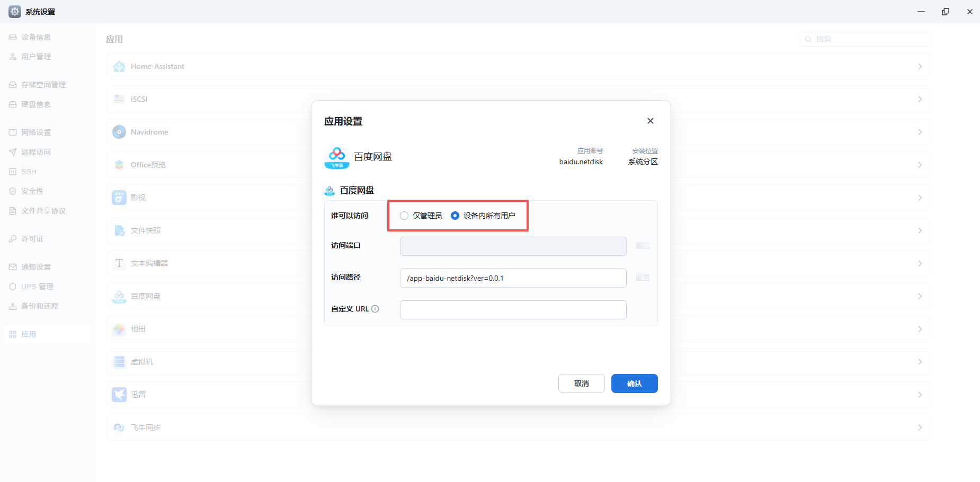Click the 迅雷 app icon
Screen dimensions: 980x482
click(119, 395)
